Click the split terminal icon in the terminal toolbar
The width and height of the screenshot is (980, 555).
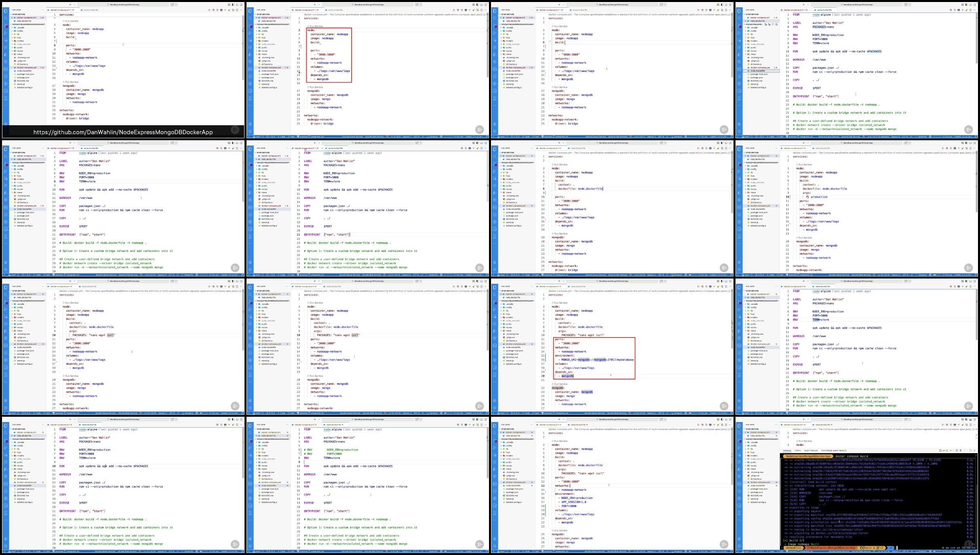pyautogui.click(x=957, y=450)
